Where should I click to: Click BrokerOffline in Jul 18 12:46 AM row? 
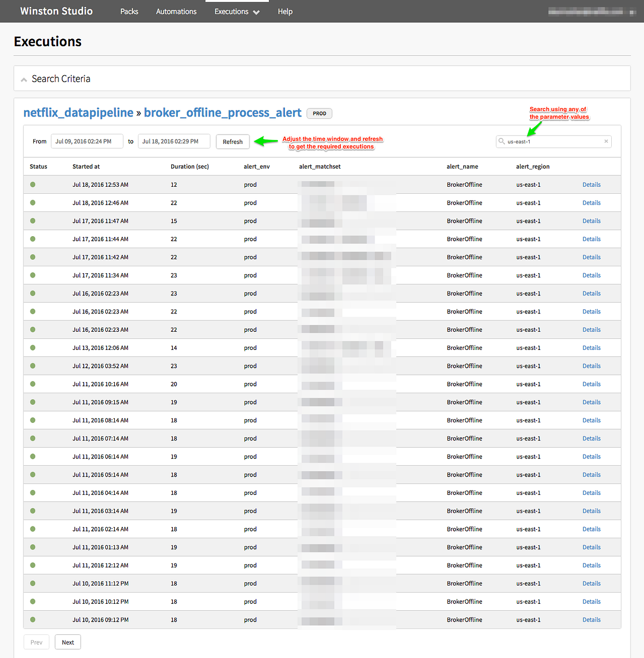(x=464, y=203)
